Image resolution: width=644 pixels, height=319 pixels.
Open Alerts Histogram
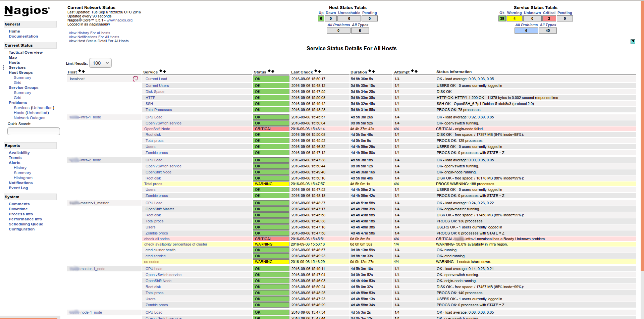coord(23,178)
